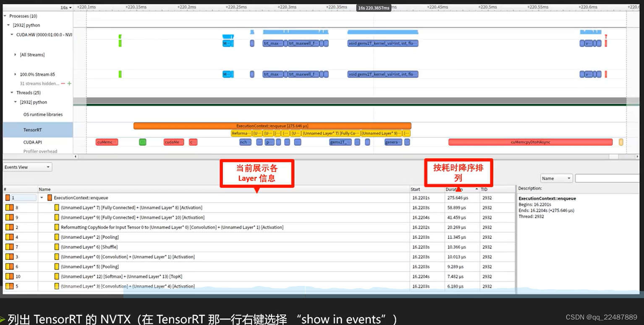
Task: Click yellow icon beside Layer 2 Pooling row
Action: click(57, 237)
